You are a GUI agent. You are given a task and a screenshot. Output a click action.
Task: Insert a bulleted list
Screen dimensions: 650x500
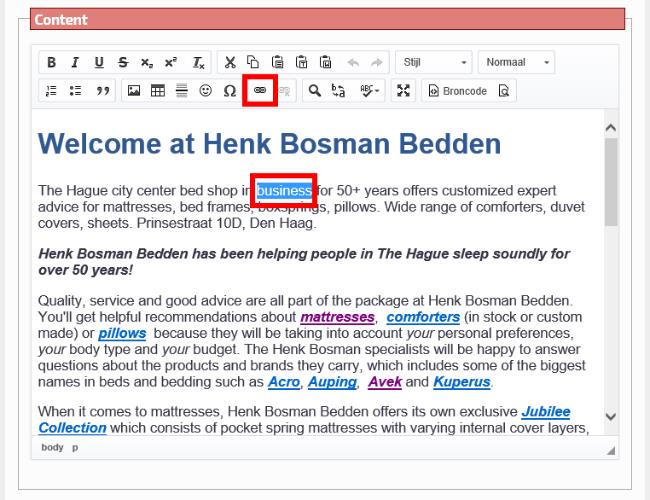75,90
